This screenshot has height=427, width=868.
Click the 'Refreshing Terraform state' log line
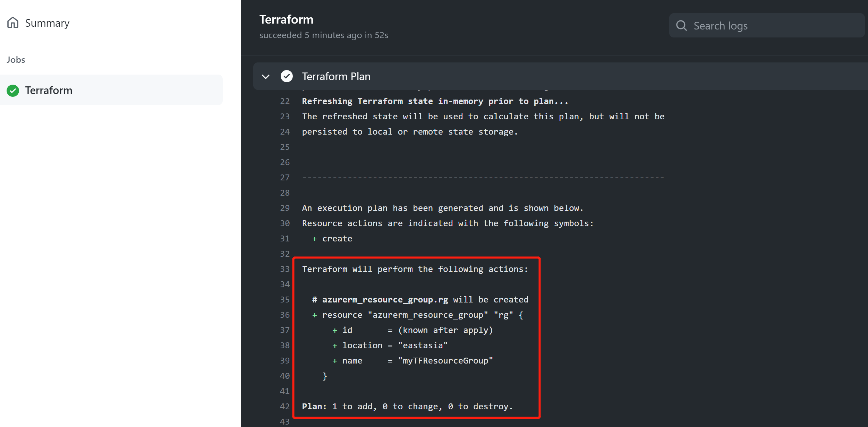coord(435,101)
